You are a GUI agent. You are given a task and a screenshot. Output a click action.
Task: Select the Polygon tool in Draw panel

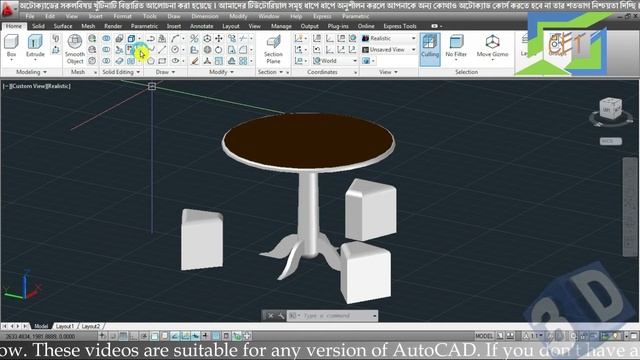click(151, 61)
